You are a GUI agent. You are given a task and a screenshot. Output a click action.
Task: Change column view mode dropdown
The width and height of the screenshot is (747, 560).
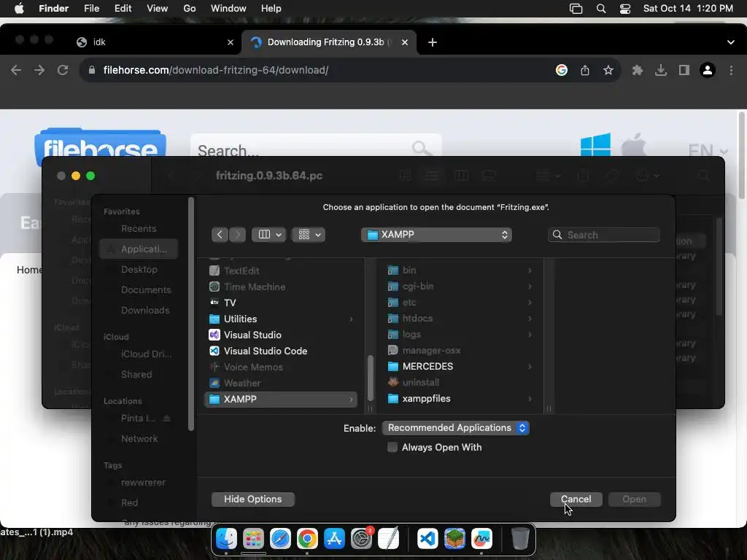pyautogui.click(x=268, y=234)
